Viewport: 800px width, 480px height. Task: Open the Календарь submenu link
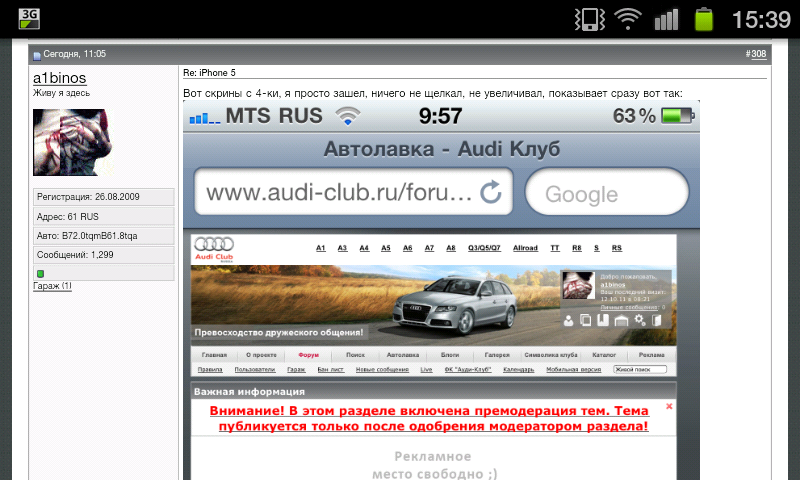pyautogui.click(x=518, y=369)
